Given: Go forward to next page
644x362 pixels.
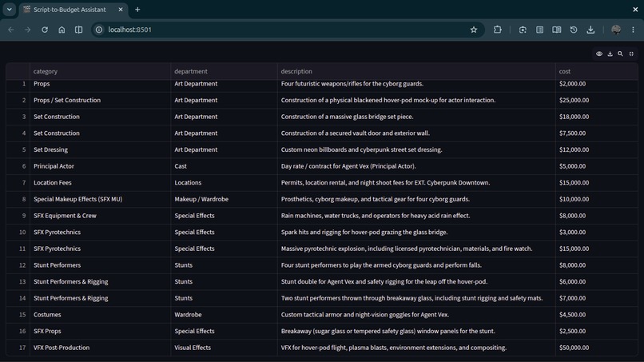Looking at the screenshot, I should pyautogui.click(x=27, y=30).
